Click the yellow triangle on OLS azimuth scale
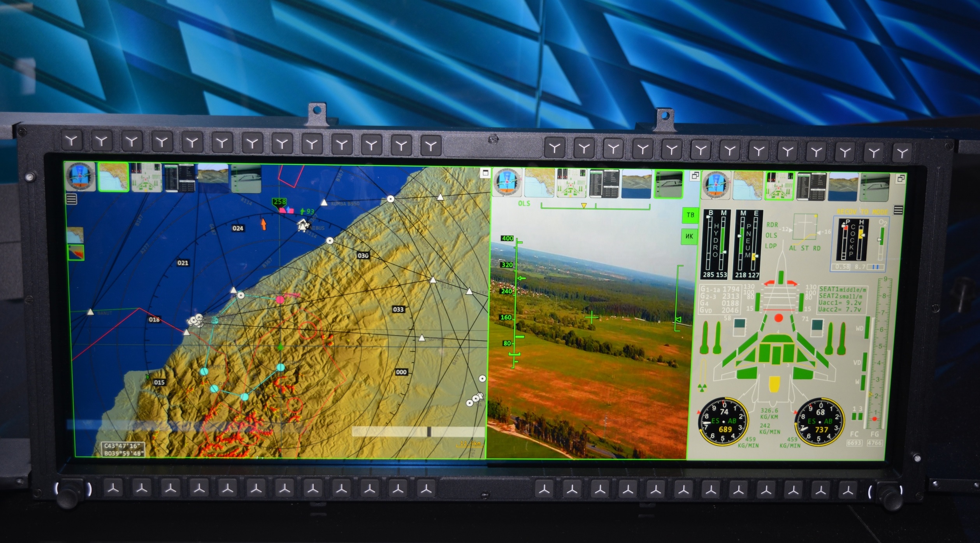980x543 pixels. pos(583,205)
